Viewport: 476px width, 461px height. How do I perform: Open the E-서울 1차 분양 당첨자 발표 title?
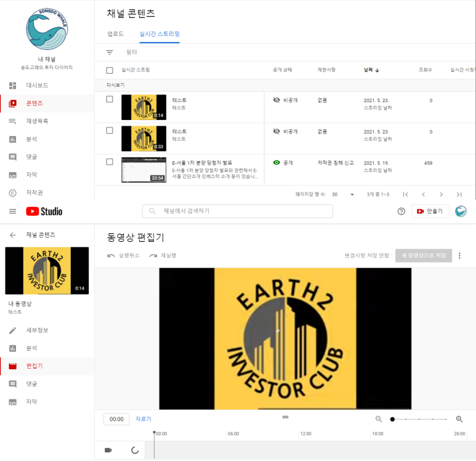[202, 163]
